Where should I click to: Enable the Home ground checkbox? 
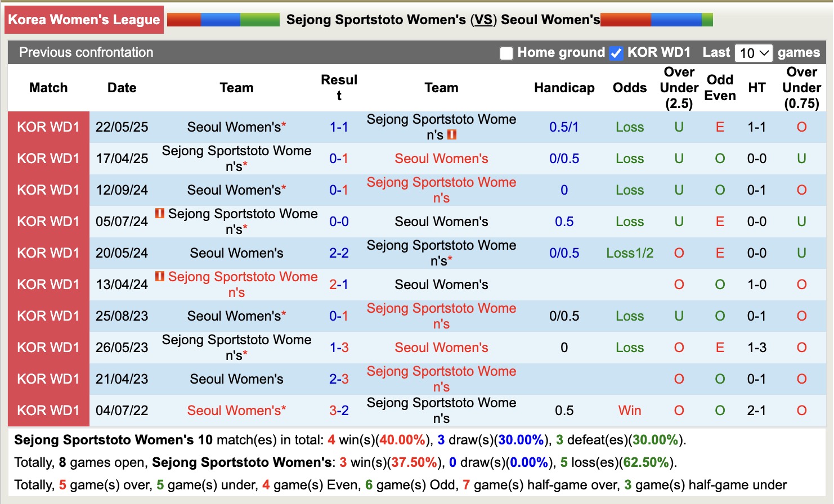click(x=506, y=52)
